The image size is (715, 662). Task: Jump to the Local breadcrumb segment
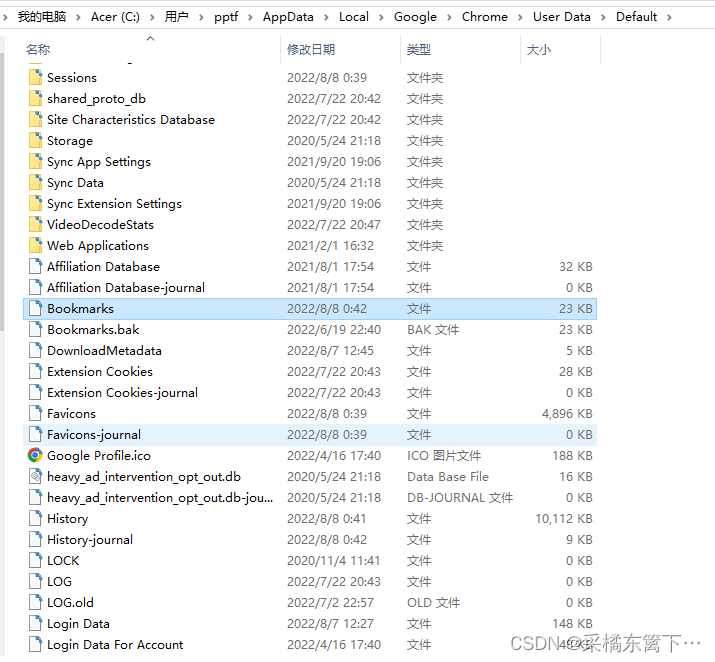354,17
